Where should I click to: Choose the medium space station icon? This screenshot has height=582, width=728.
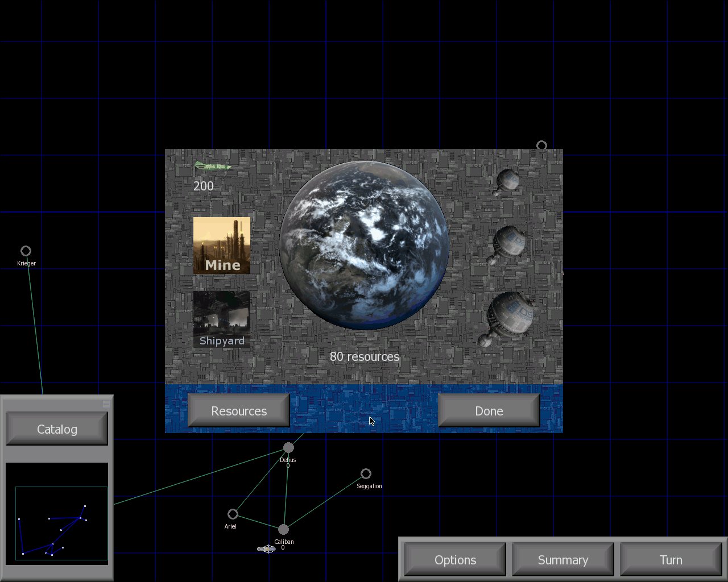[x=508, y=244]
